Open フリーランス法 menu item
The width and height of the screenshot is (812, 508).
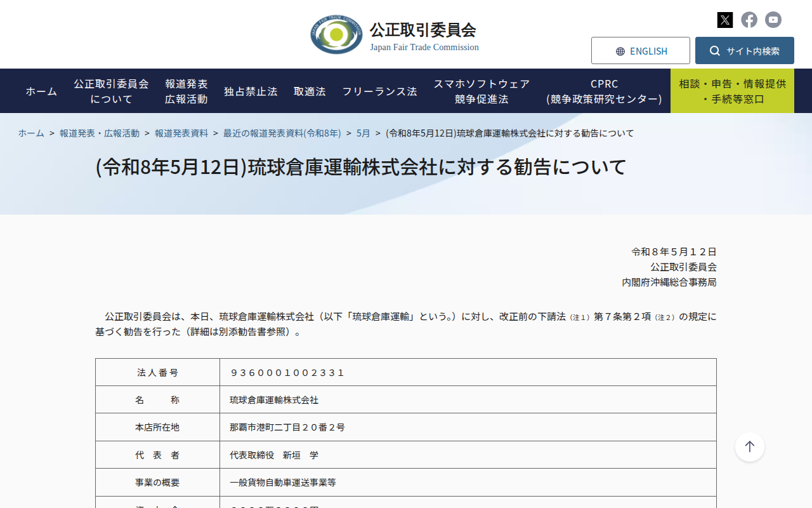click(379, 91)
